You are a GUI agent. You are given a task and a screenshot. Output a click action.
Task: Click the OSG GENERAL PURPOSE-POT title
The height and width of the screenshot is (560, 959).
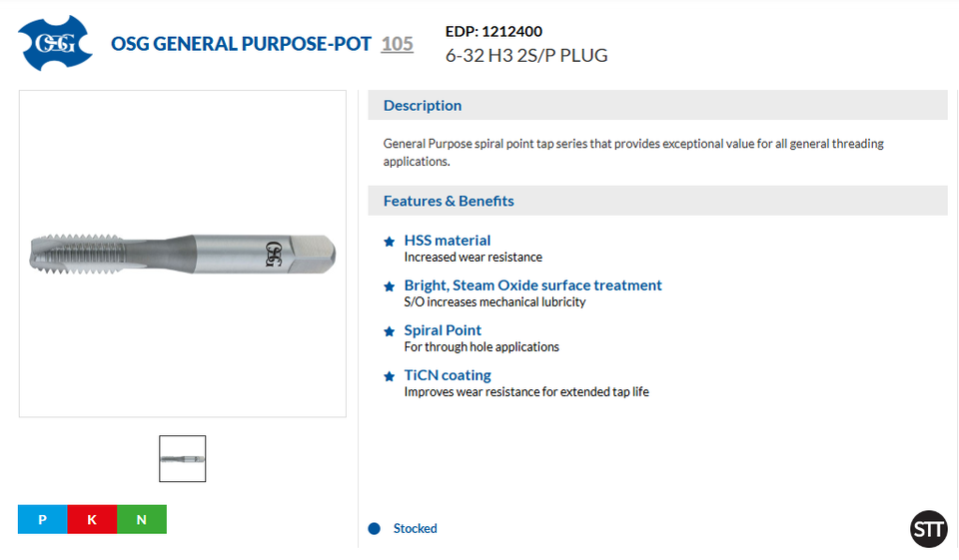pos(241,44)
